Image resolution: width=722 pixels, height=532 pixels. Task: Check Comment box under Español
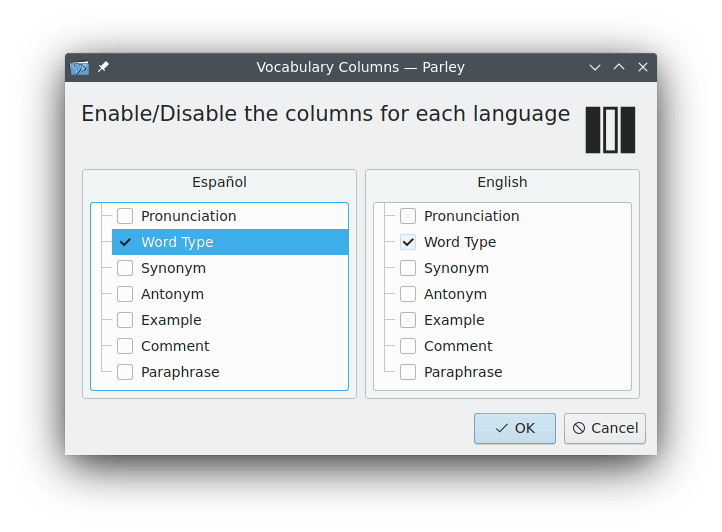pyautogui.click(x=125, y=346)
